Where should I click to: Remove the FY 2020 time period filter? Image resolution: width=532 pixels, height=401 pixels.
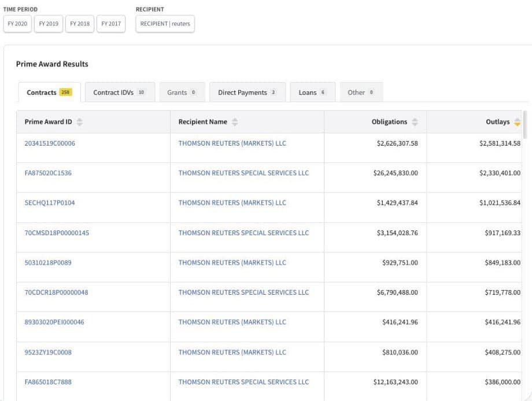(x=18, y=24)
